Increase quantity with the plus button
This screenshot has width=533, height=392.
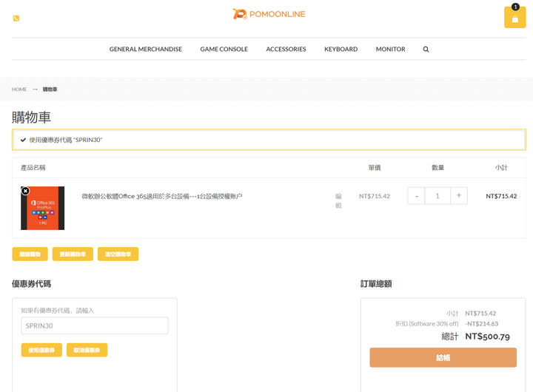[x=459, y=196]
